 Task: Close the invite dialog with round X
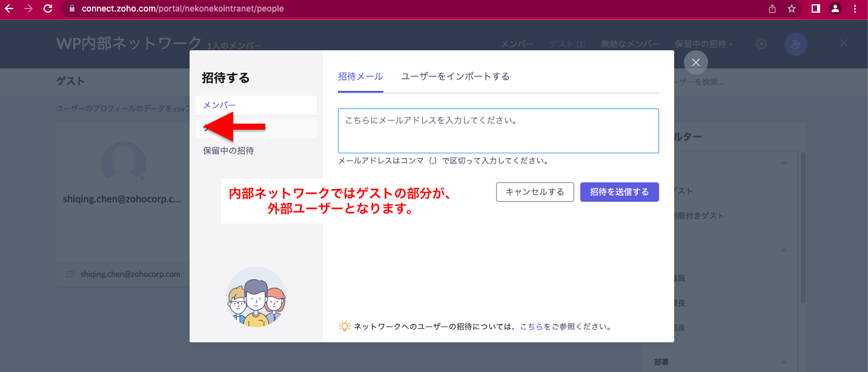[695, 62]
